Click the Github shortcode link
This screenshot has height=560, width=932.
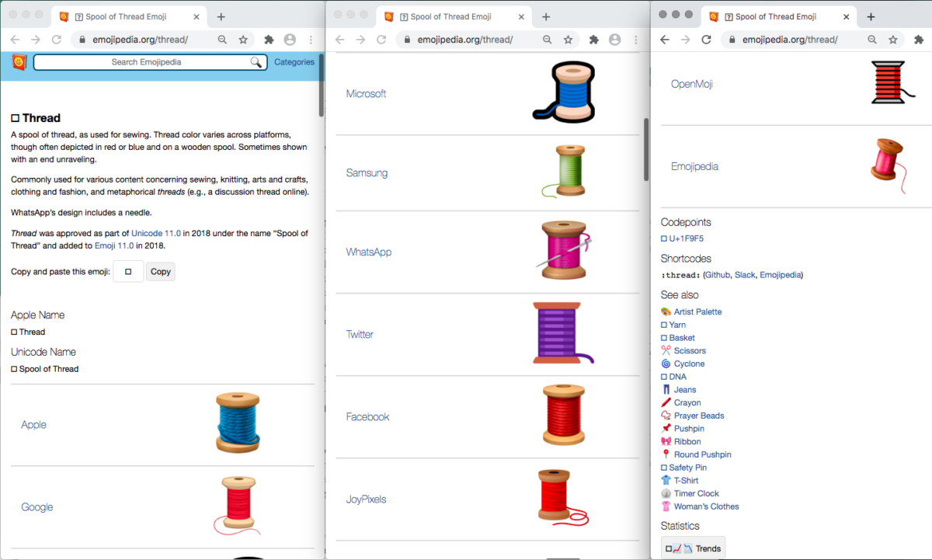coord(717,275)
